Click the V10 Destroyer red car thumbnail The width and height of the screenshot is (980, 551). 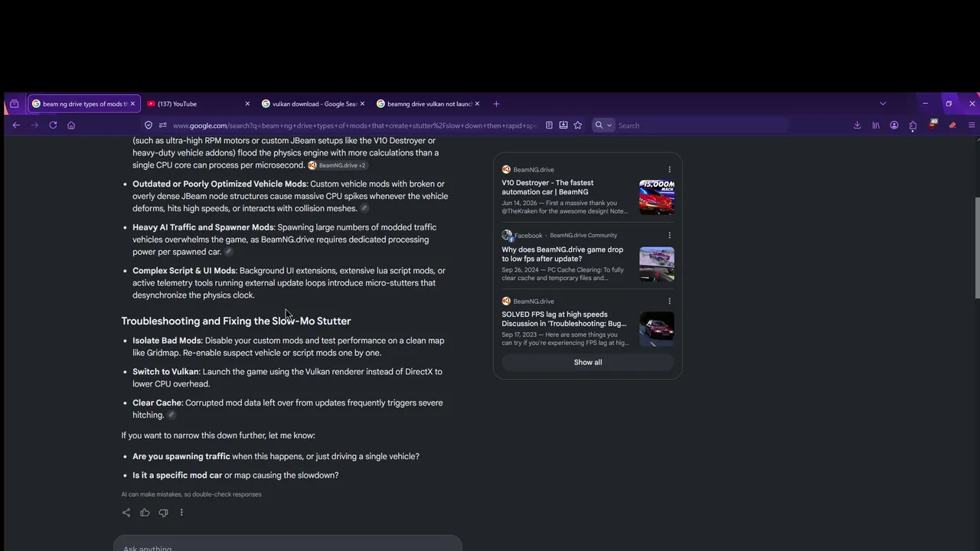tap(657, 197)
